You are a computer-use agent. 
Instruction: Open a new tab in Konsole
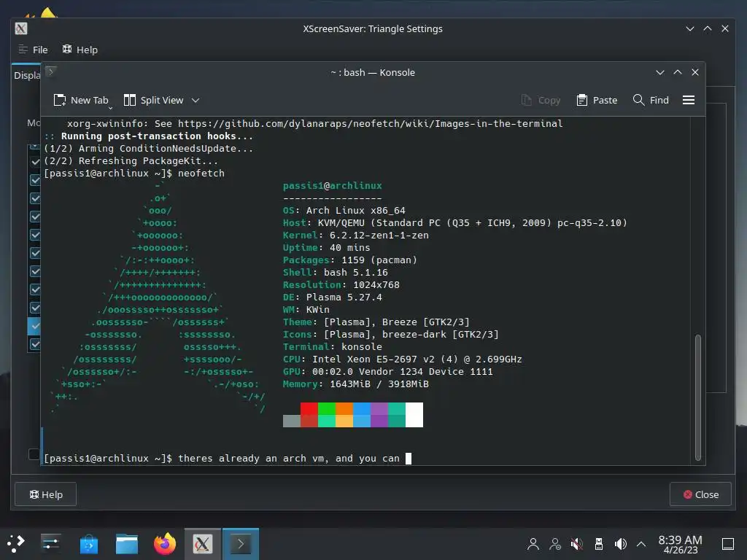tap(81, 100)
